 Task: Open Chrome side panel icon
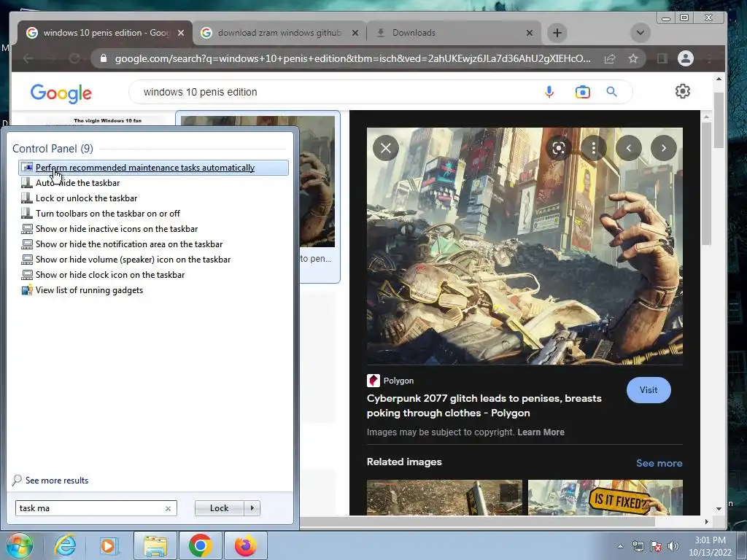662,58
